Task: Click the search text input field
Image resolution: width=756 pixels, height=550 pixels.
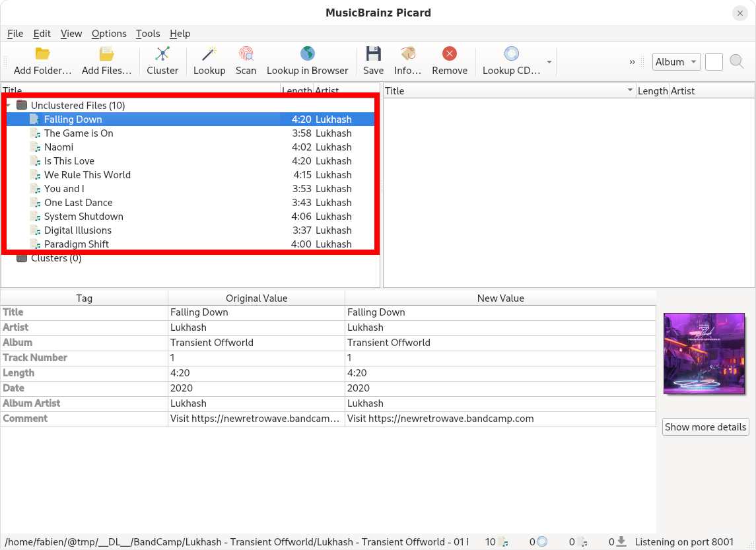Action: 714,62
